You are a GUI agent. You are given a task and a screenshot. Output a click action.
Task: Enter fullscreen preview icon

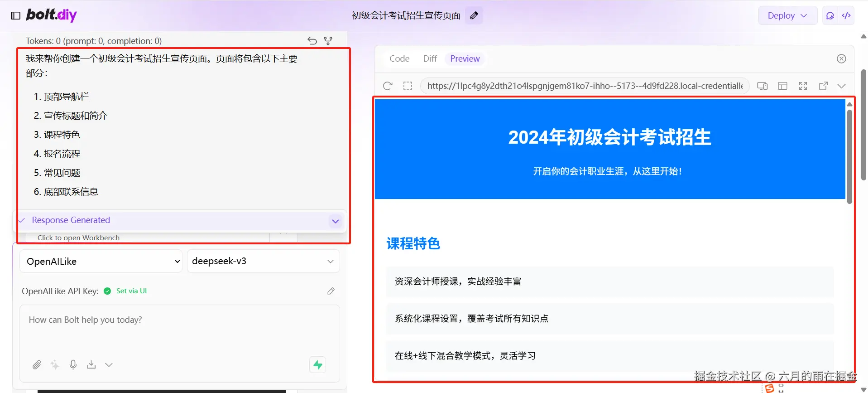coord(803,86)
